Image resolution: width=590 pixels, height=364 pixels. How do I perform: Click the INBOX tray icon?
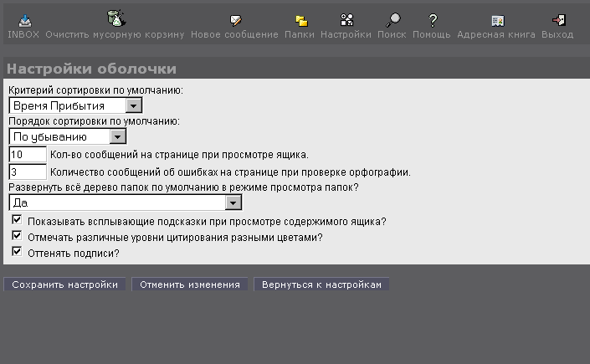click(x=25, y=20)
